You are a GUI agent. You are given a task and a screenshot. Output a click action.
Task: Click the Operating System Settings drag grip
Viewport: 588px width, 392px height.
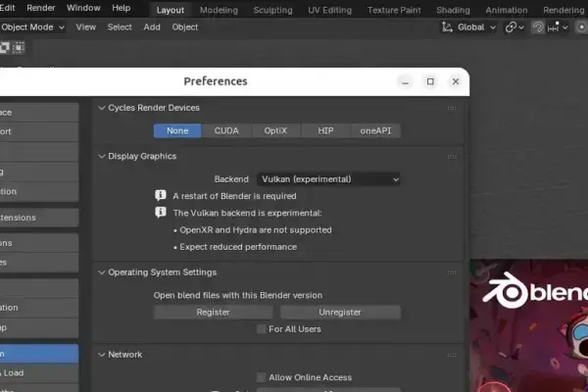(452, 272)
